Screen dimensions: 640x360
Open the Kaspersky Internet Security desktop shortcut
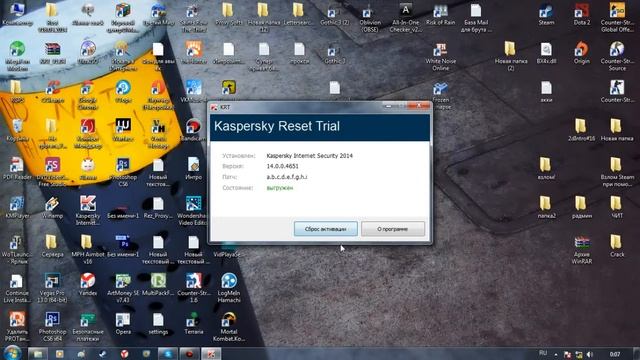(x=88, y=210)
